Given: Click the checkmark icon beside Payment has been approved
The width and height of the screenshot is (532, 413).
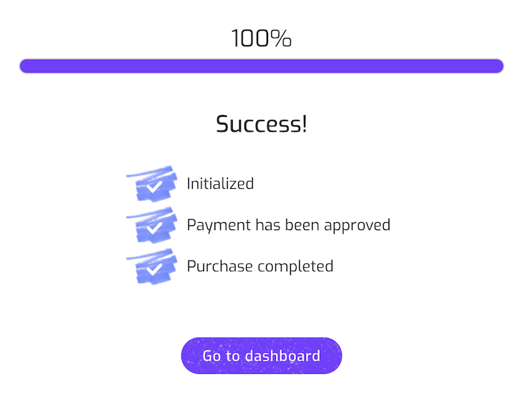Looking at the screenshot, I should point(154,228).
